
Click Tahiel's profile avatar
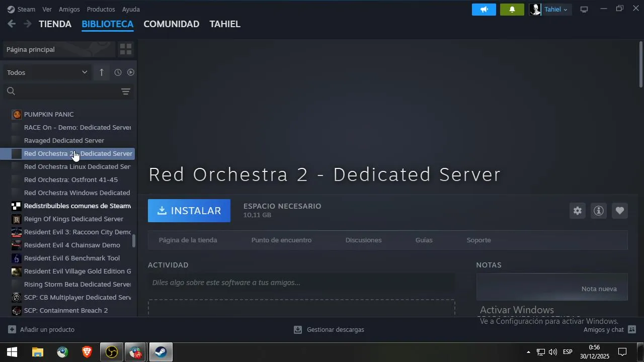[535, 10]
